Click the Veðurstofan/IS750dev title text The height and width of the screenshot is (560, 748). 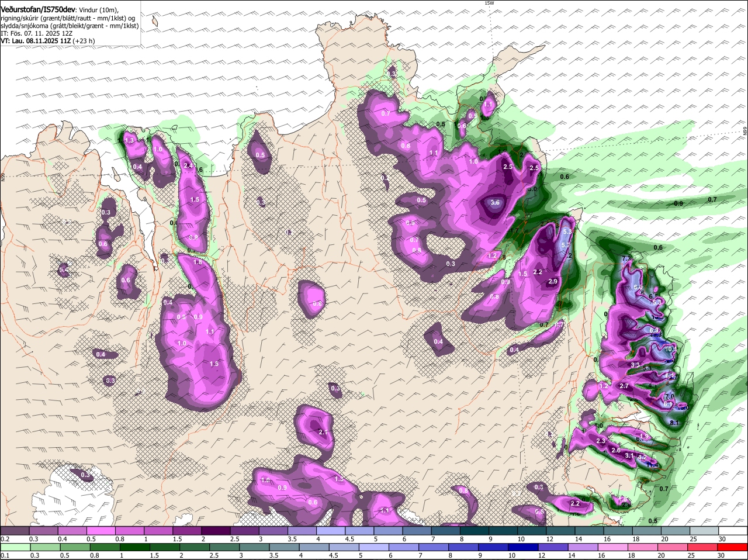(38, 10)
